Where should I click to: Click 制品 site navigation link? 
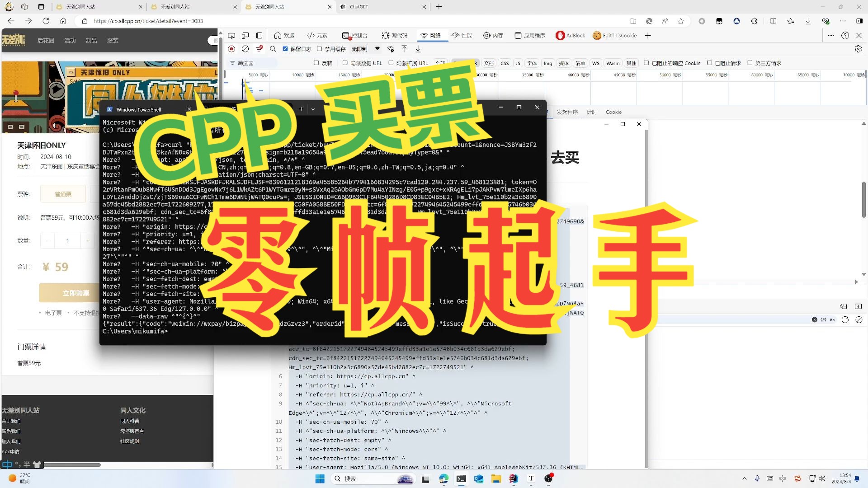pyautogui.click(x=91, y=41)
